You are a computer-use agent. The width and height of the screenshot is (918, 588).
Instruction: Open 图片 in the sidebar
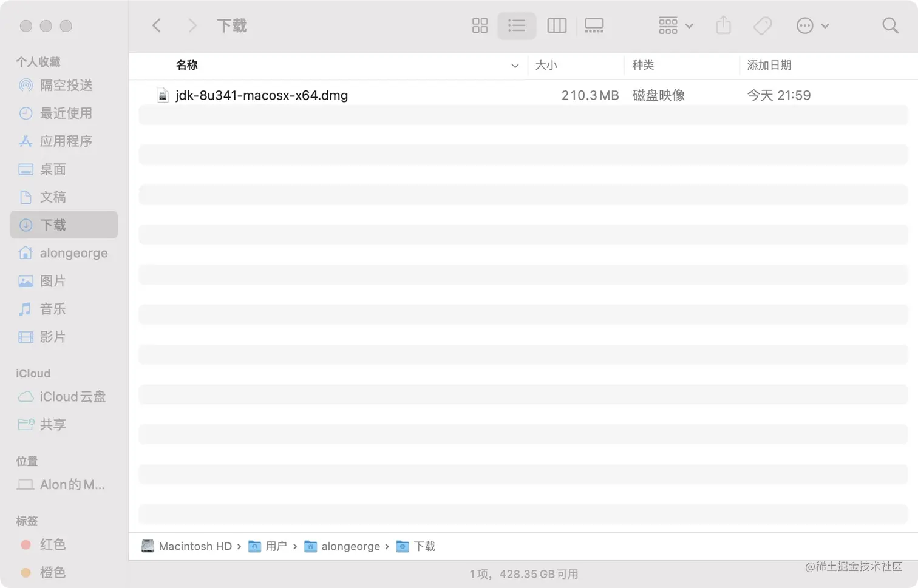(x=64, y=281)
